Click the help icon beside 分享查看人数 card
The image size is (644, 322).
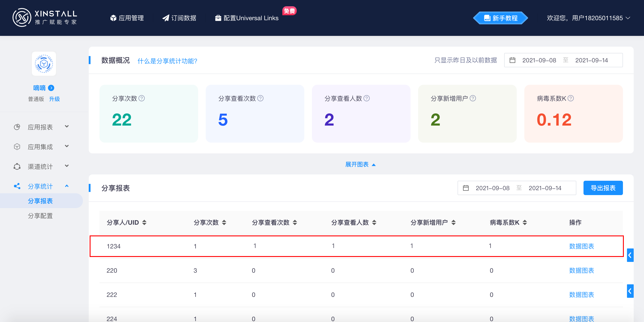tap(367, 98)
